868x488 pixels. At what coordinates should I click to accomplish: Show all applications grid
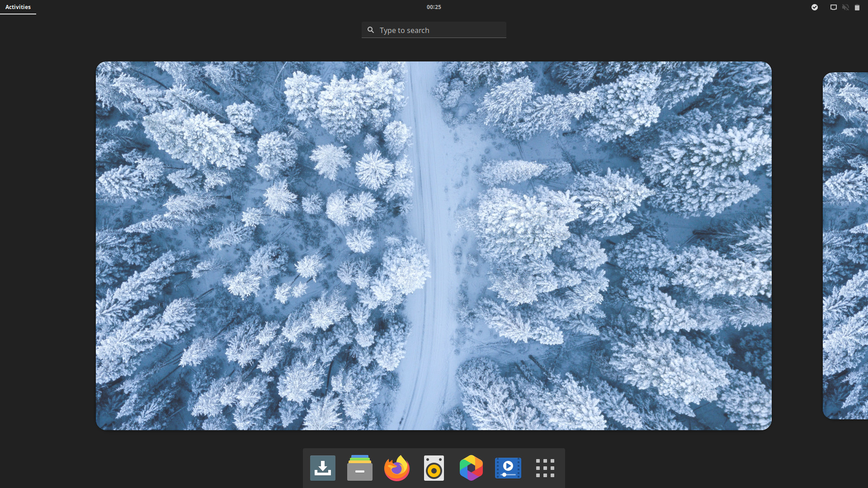[545, 468]
